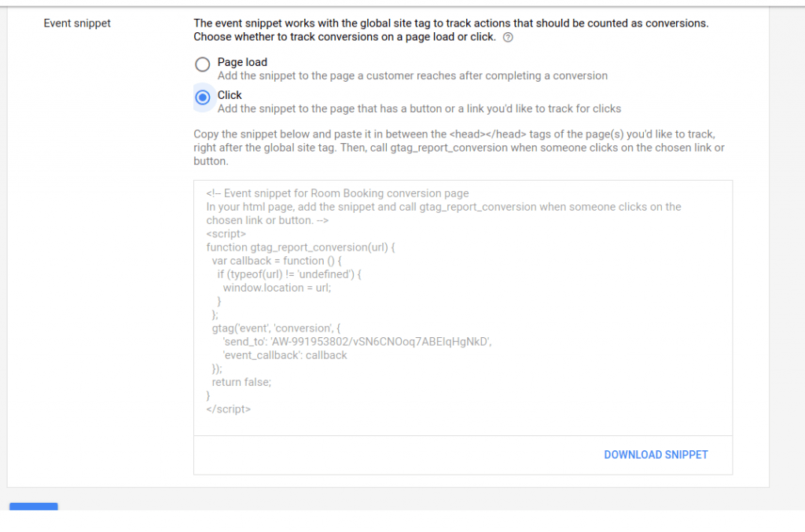Select the send_to conversion ID line

click(x=354, y=341)
